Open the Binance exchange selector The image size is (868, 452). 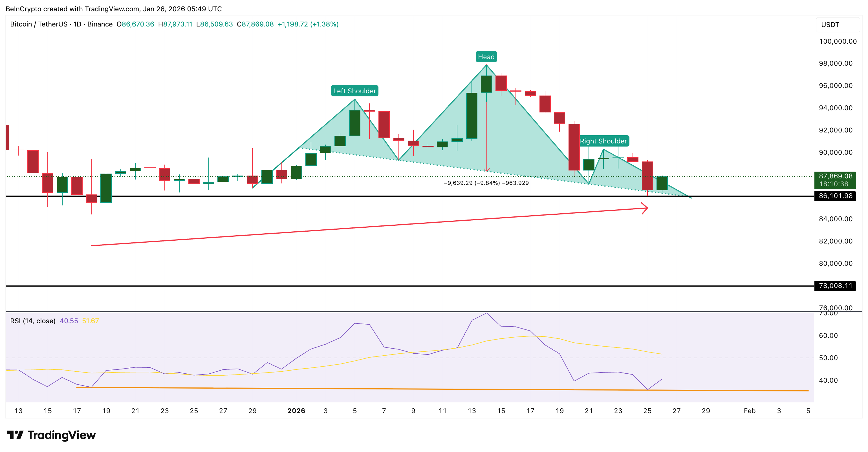100,24
